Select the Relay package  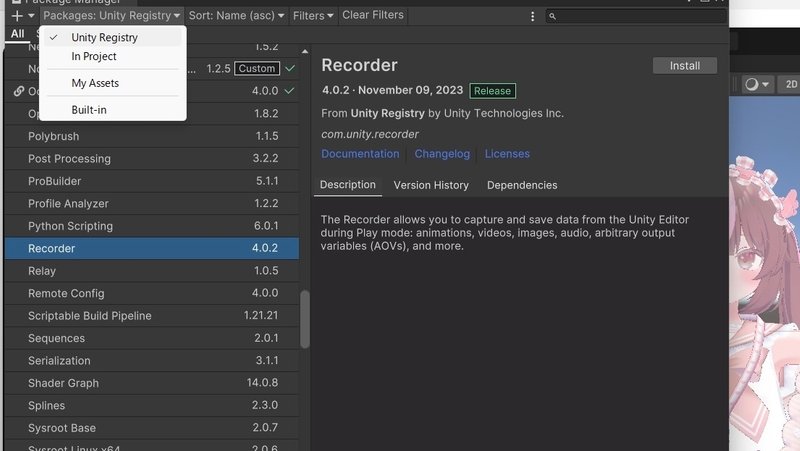[152, 271]
